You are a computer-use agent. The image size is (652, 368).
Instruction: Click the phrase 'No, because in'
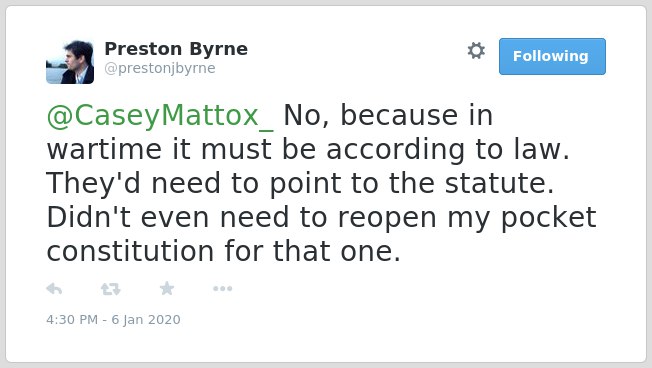tap(388, 116)
